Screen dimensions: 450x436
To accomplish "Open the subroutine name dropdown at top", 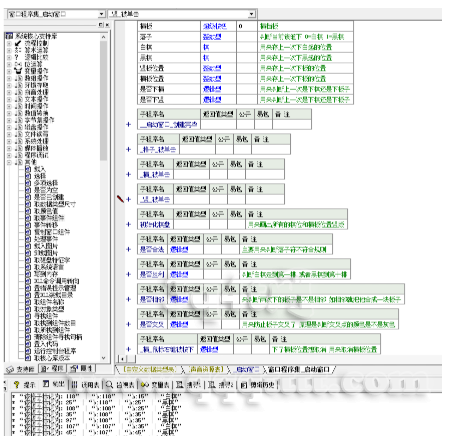I will [252, 14].
